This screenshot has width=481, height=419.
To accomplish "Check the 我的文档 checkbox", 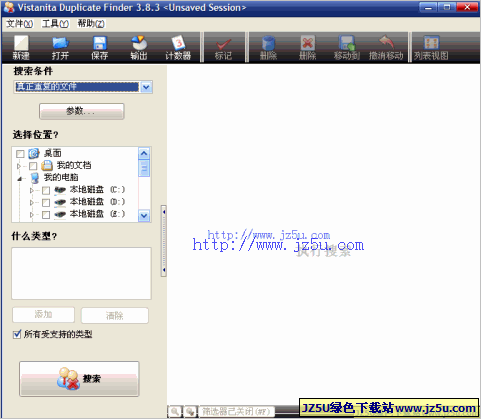I will [33, 166].
